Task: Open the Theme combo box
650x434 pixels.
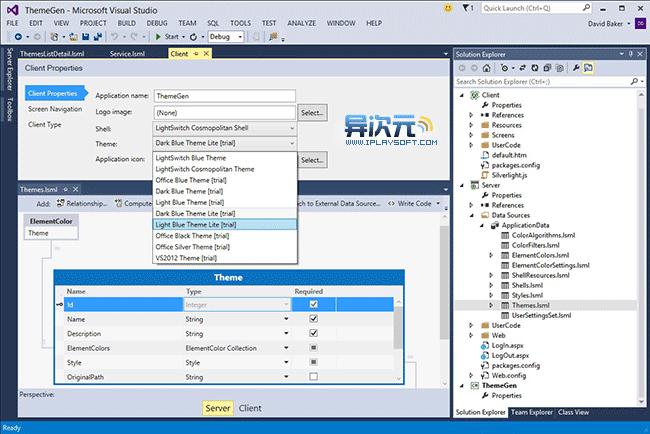Action: point(225,143)
